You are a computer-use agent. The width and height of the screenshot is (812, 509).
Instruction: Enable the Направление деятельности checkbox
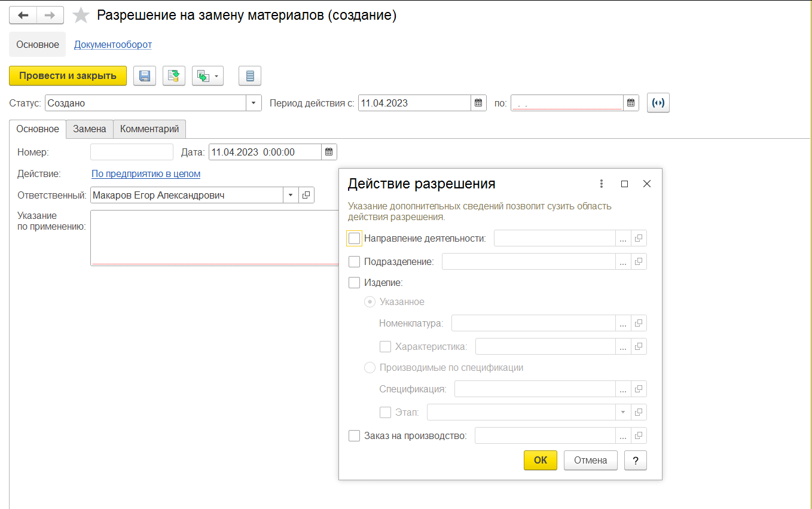(354, 238)
